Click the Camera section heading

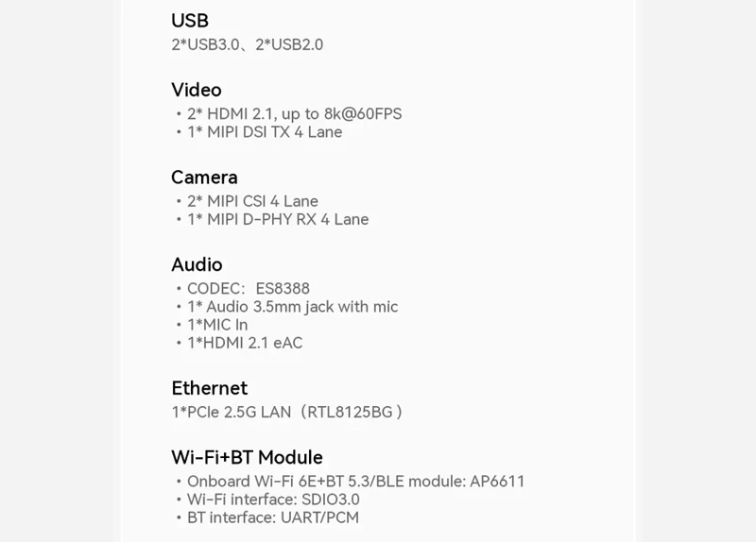(204, 178)
